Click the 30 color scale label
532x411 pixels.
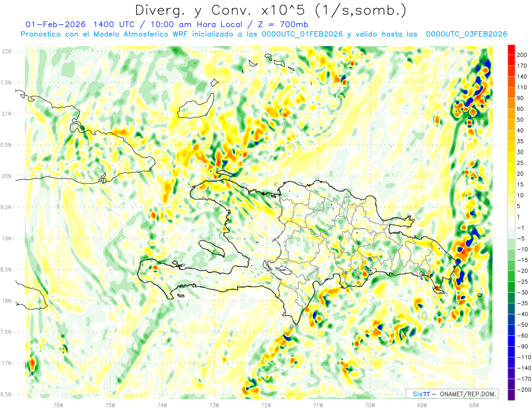pos(520,152)
